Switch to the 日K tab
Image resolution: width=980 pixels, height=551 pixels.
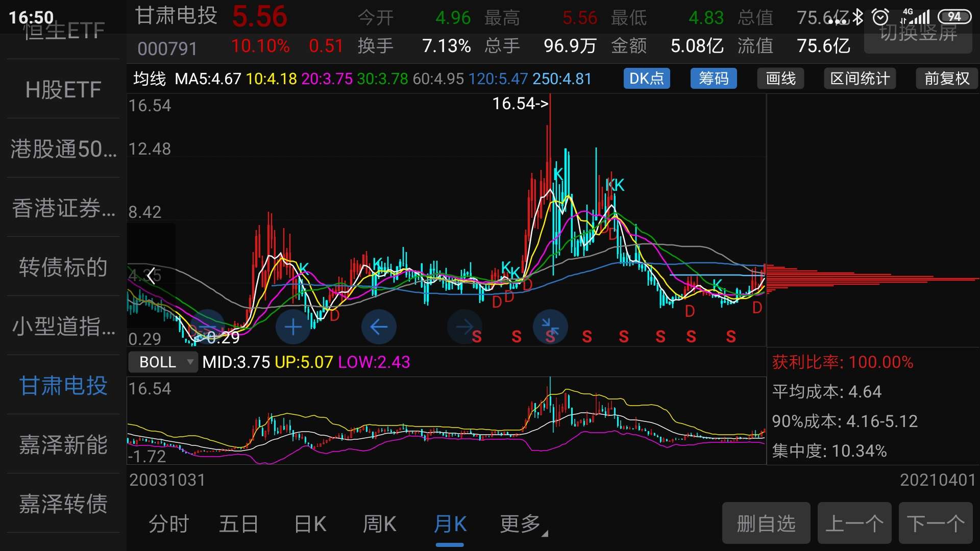[x=310, y=524]
